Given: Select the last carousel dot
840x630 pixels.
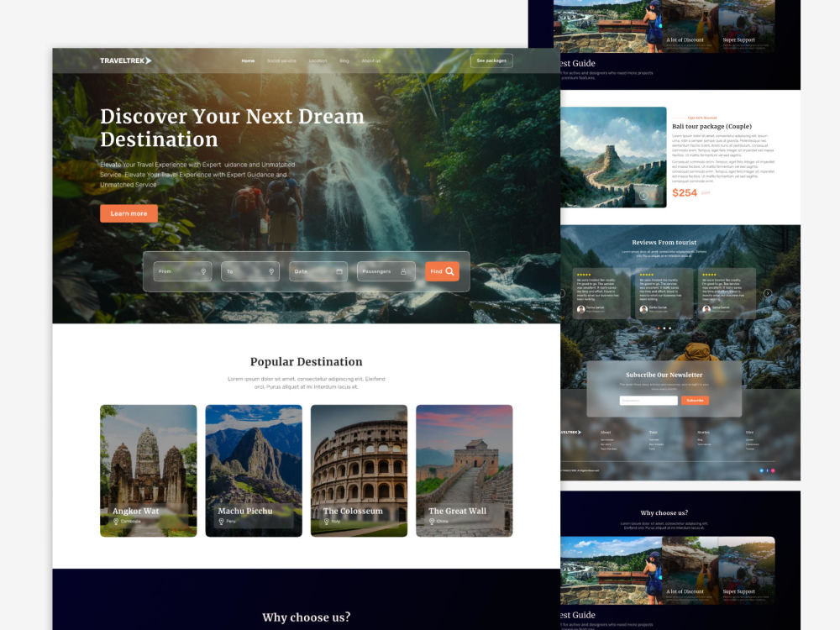Looking at the screenshot, I should 669,328.
